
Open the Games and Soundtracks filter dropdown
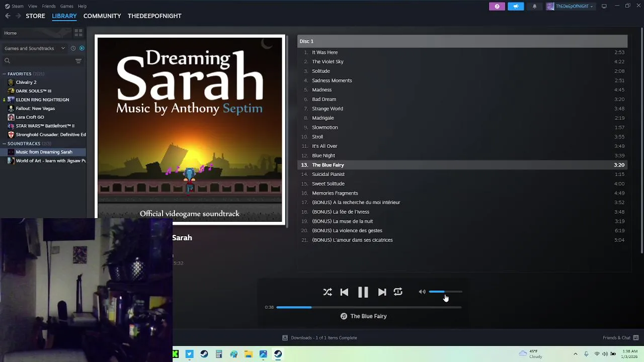[x=34, y=48]
